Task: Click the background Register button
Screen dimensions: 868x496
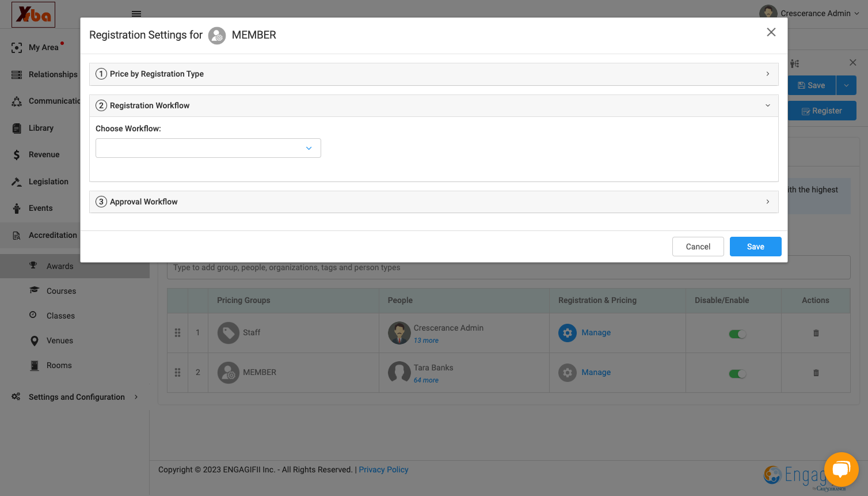Action: point(822,111)
